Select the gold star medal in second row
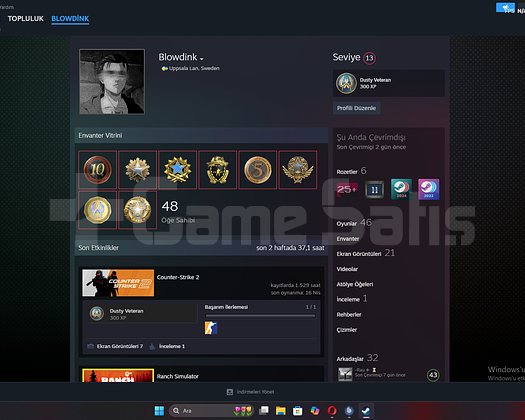Screen dimensions: 525x420 (x=138, y=210)
